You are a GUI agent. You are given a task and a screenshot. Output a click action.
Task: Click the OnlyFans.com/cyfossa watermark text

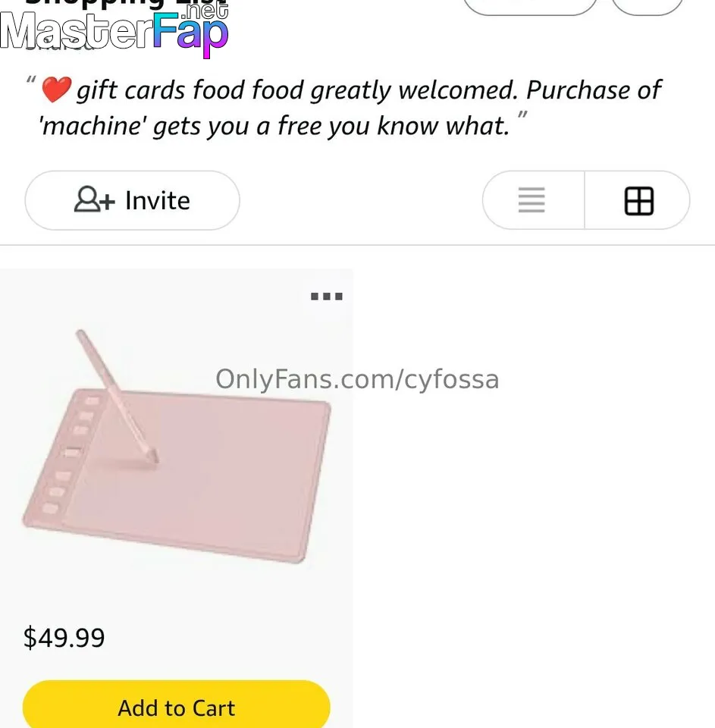[x=357, y=379]
